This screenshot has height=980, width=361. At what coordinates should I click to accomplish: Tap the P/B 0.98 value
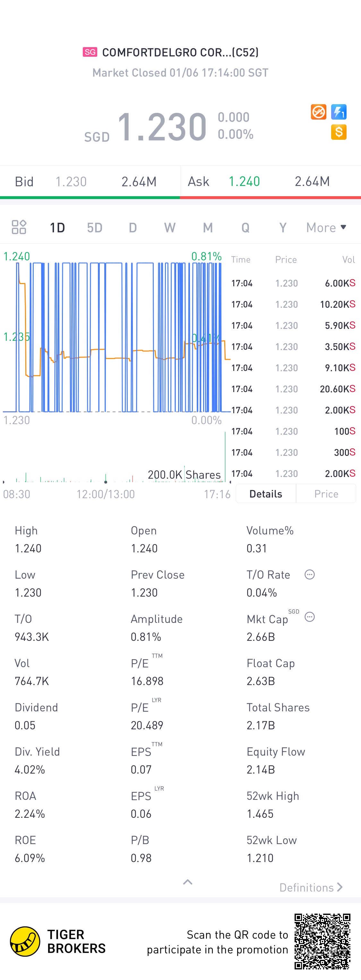click(141, 858)
